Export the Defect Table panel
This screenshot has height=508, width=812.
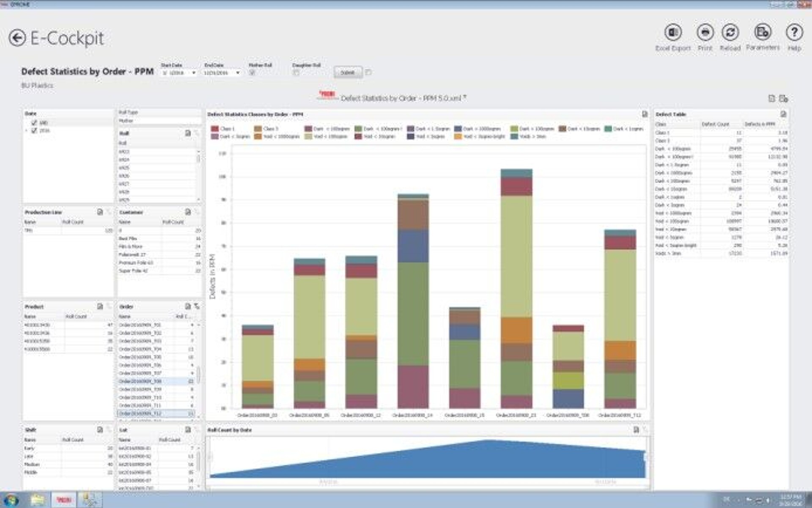click(x=783, y=114)
